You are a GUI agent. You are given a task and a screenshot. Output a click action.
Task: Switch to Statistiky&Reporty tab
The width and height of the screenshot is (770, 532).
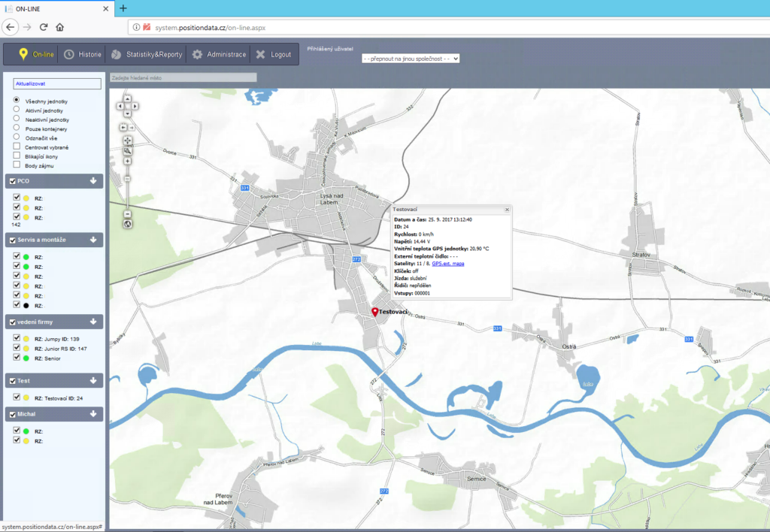(x=147, y=55)
